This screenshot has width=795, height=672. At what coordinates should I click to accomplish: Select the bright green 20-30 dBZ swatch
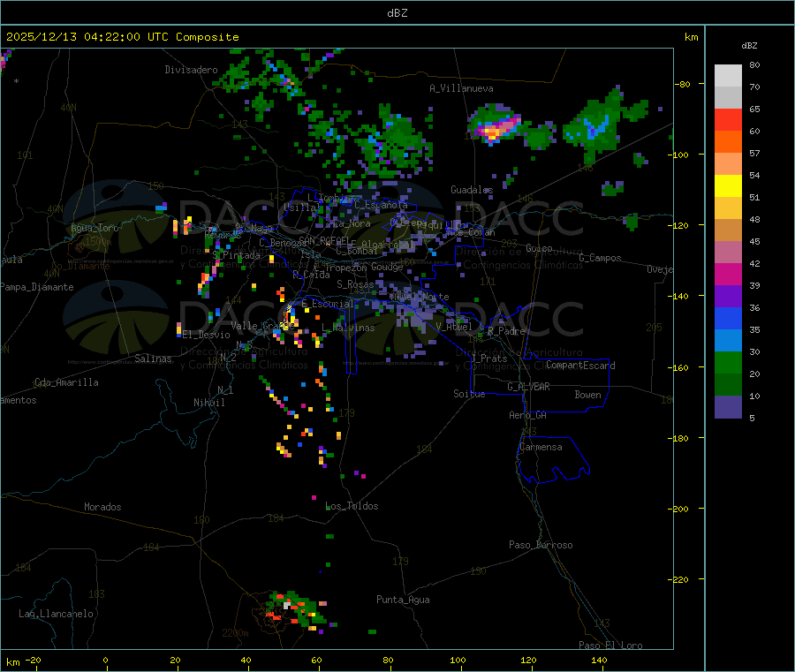click(x=728, y=362)
